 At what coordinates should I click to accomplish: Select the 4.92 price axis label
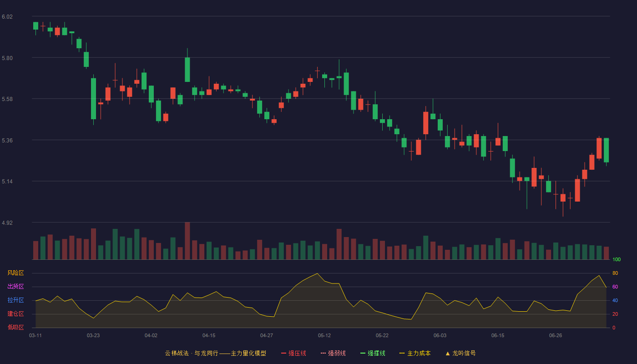tap(7, 223)
